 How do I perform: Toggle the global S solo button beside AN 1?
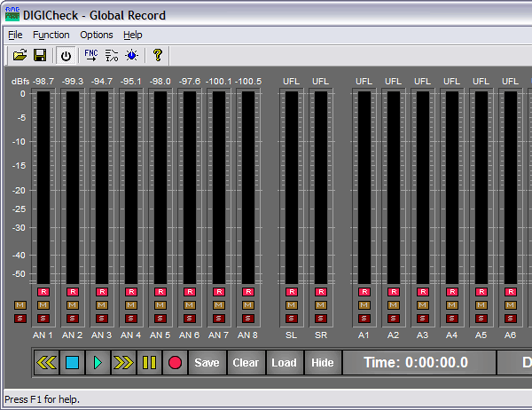[x=20, y=319]
